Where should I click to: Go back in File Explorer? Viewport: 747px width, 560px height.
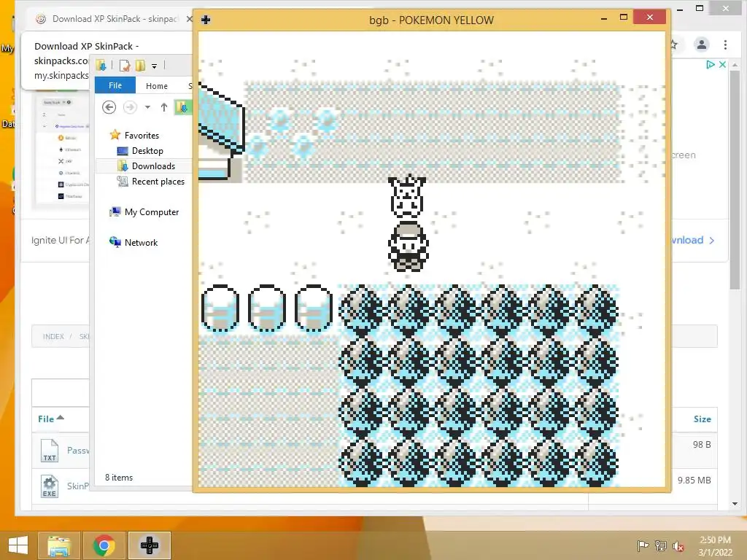coord(109,107)
